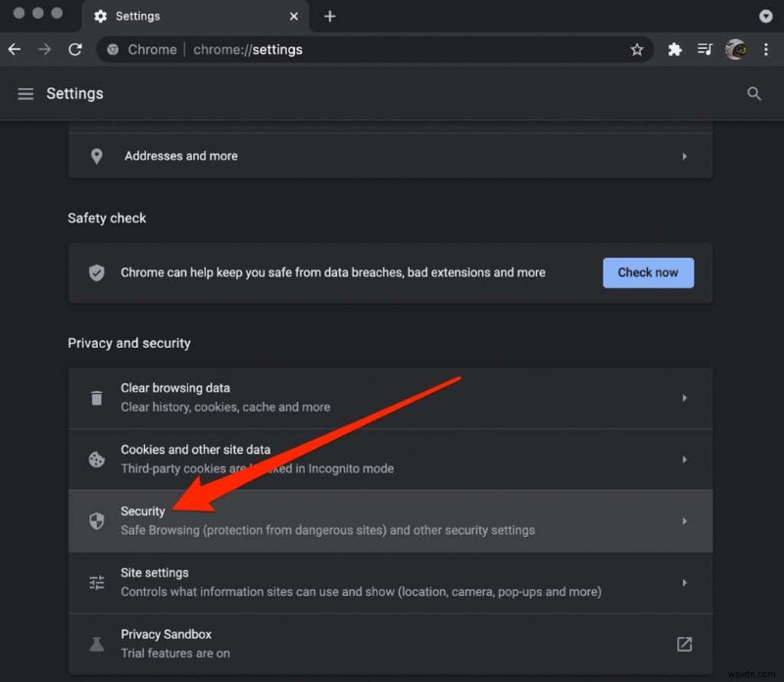The image size is (784, 682).
Task: Navigate back with the back arrow
Action: (14, 49)
